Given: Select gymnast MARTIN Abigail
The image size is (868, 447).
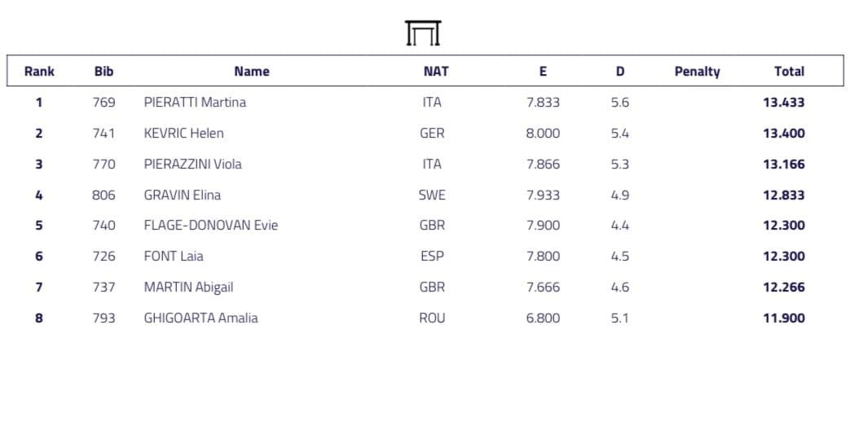Looking at the screenshot, I should click(188, 287).
